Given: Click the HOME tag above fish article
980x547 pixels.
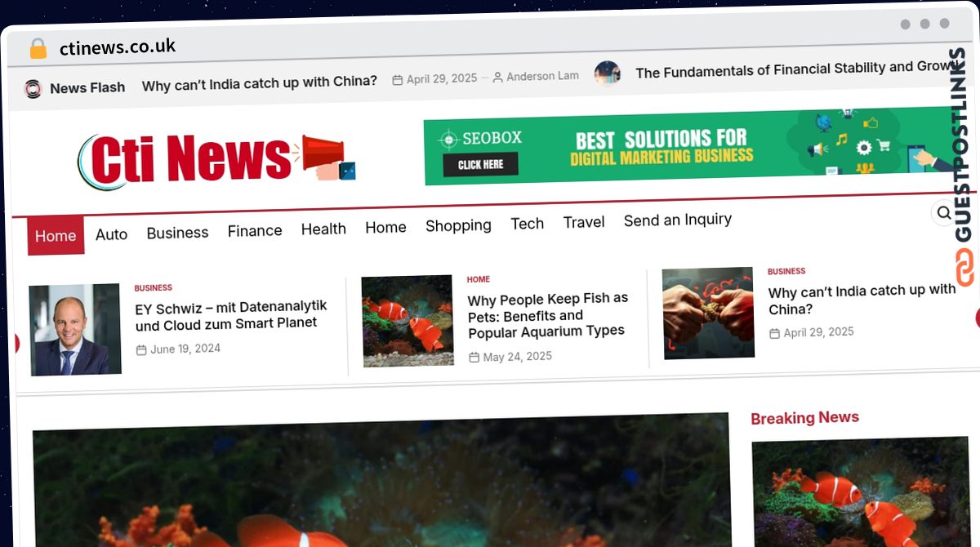Looking at the screenshot, I should pyautogui.click(x=479, y=280).
